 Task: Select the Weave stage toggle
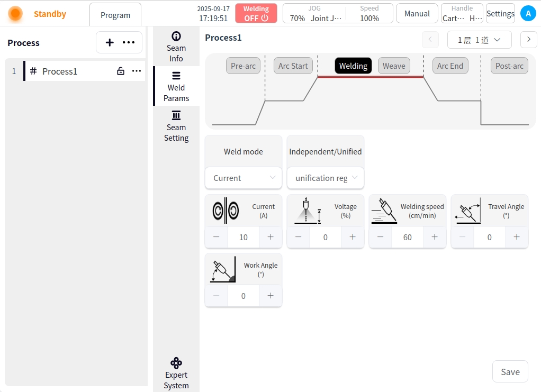click(x=394, y=66)
